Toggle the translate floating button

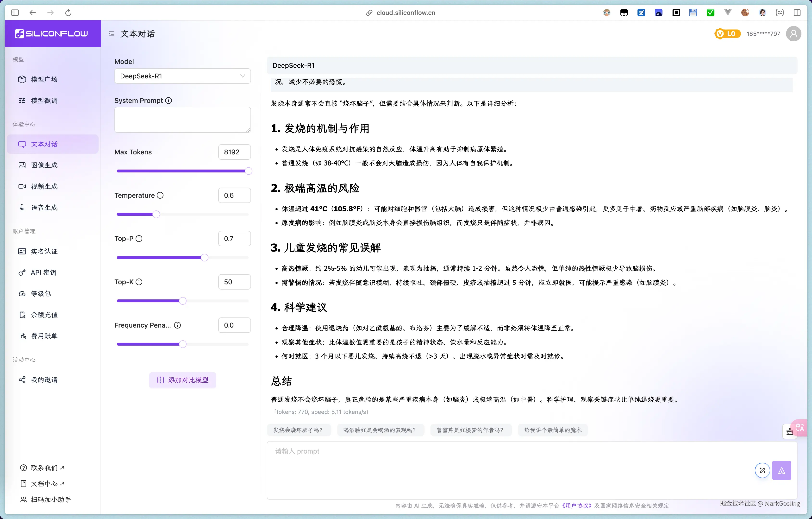pyautogui.click(x=800, y=427)
